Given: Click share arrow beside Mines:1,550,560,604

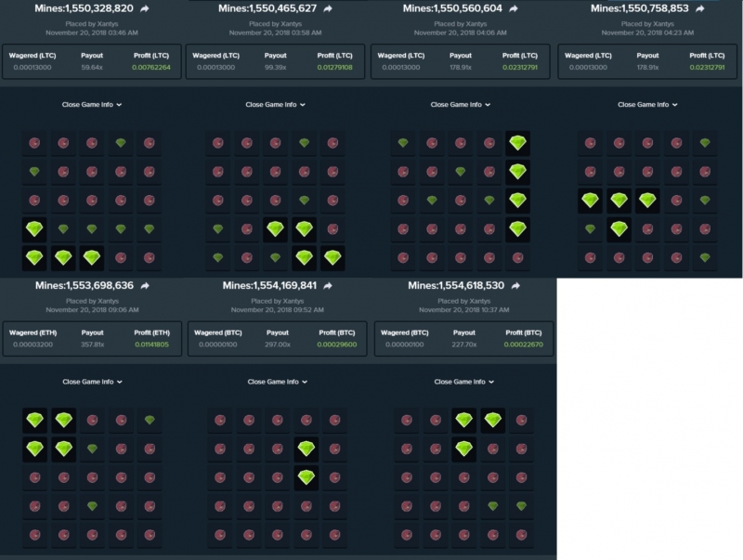Looking at the screenshot, I should tap(514, 8).
